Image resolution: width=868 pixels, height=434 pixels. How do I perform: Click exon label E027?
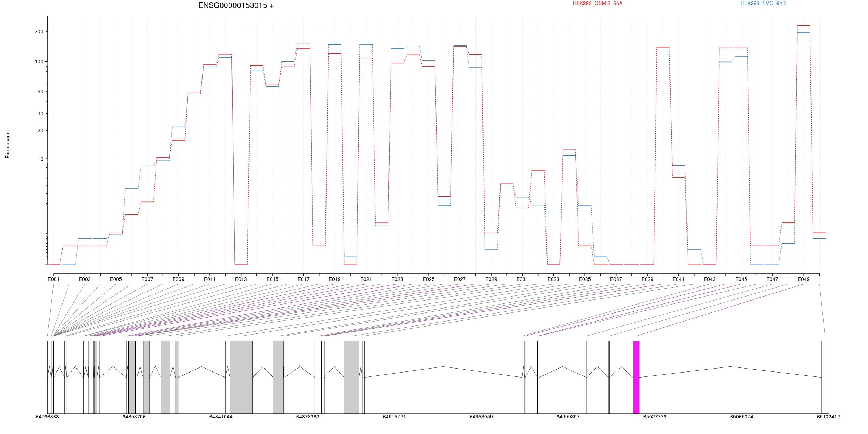coord(460,279)
